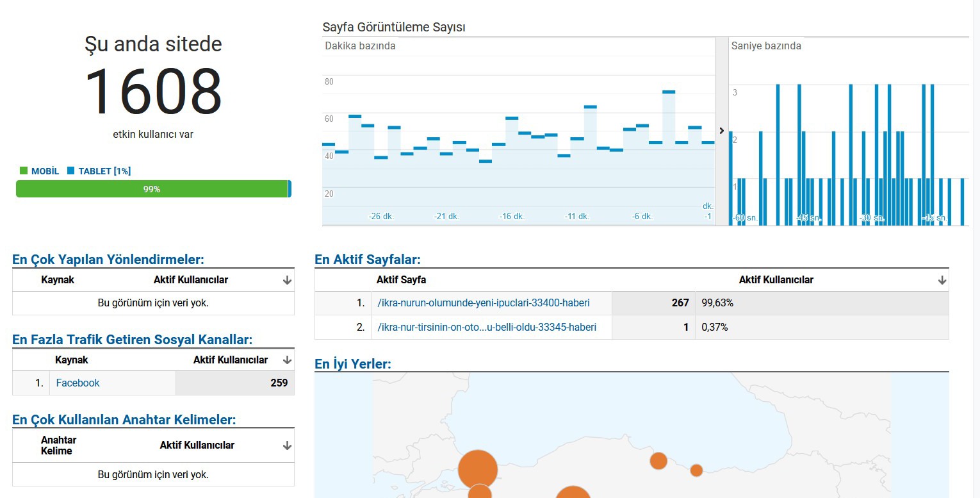Image resolution: width=980 pixels, height=498 pixels.
Task: Toggle sort arrow in En Aktif Sayfalar table
Action: click(942, 280)
